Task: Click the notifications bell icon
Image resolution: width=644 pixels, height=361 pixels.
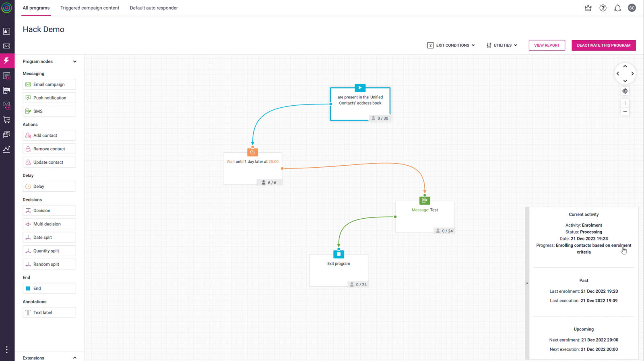Action: 617,8
